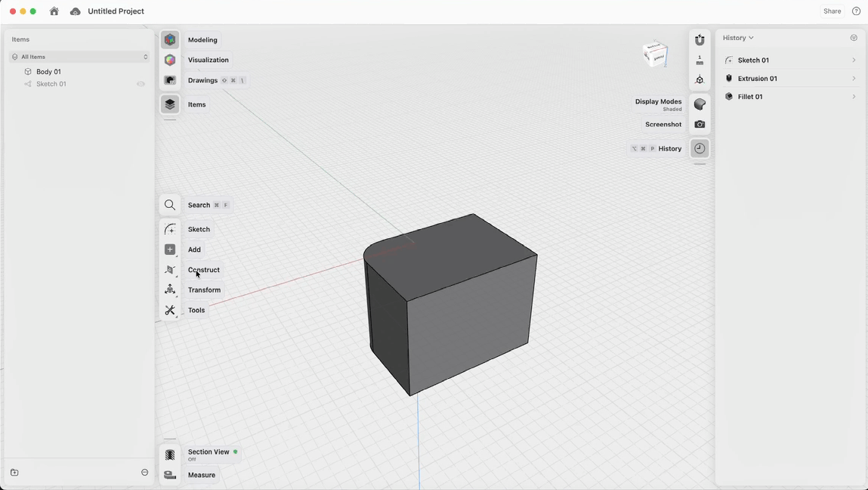The image size is (868, 490).
Task: Select the Measure tool icon
Action: click(x=170, y=475)
